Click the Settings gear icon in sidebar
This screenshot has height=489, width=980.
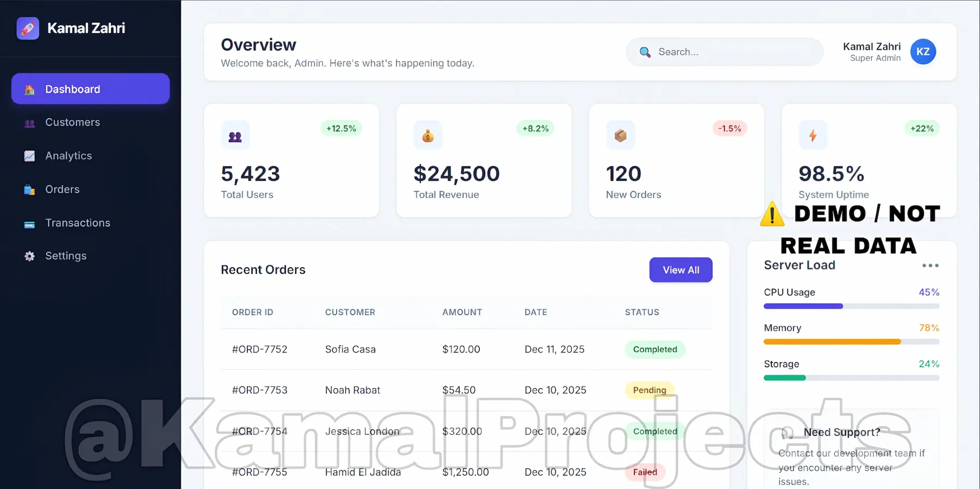click(29, 256)
